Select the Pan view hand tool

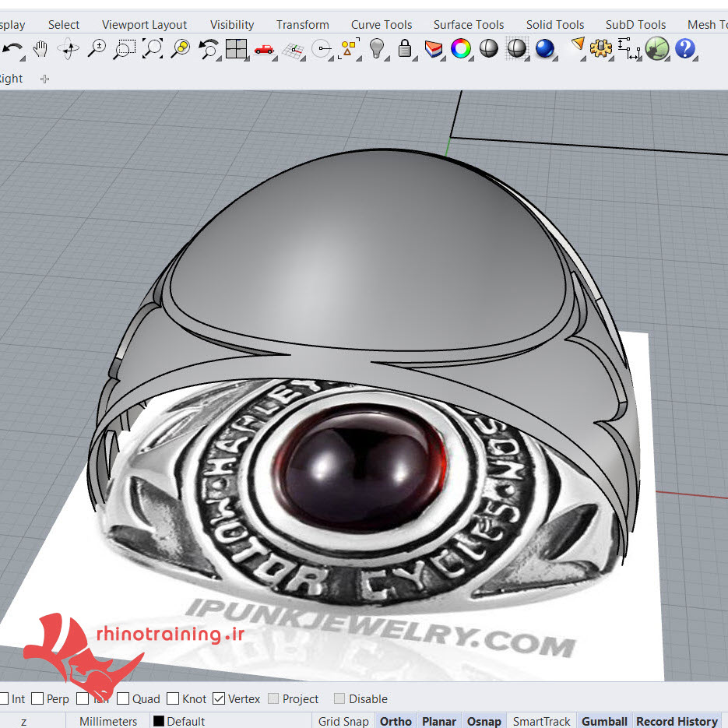click(x=40, y=50)
